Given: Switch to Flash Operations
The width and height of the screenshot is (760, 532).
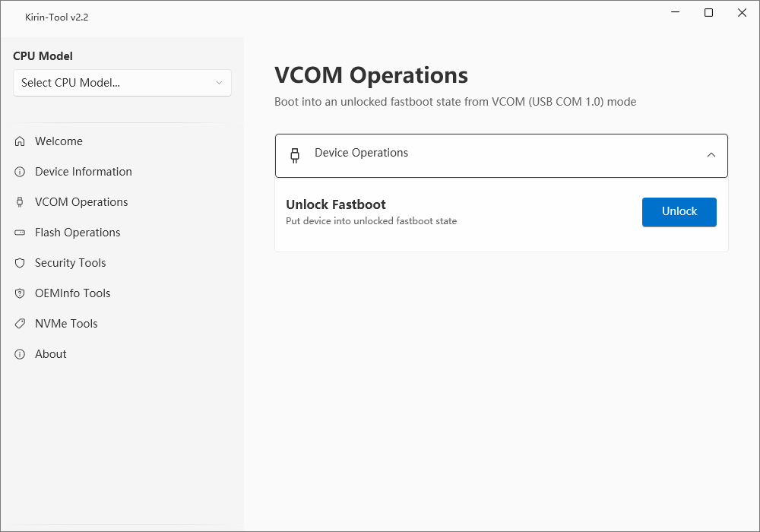Looking at the screenshot, I should 77,232.
